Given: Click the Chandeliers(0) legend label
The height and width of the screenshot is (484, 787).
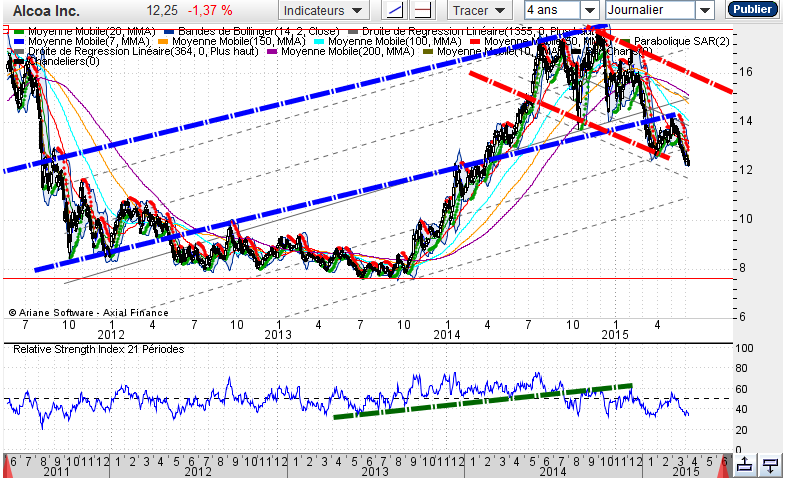Looking at the screenshot, I should [64, 61].
